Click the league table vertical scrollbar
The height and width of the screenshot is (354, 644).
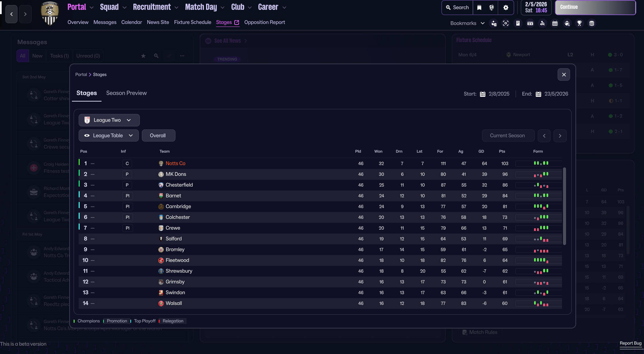[564, 206]
